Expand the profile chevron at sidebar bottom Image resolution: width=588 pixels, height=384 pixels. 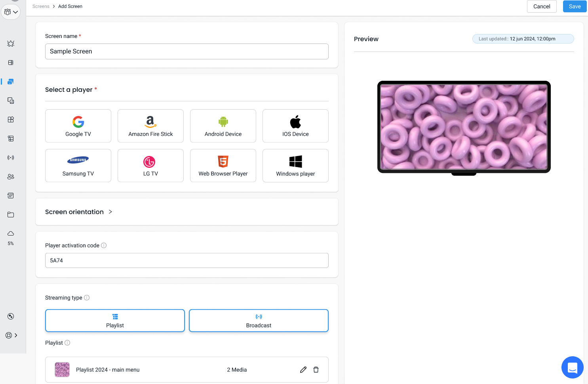click(x=17, y=335)
